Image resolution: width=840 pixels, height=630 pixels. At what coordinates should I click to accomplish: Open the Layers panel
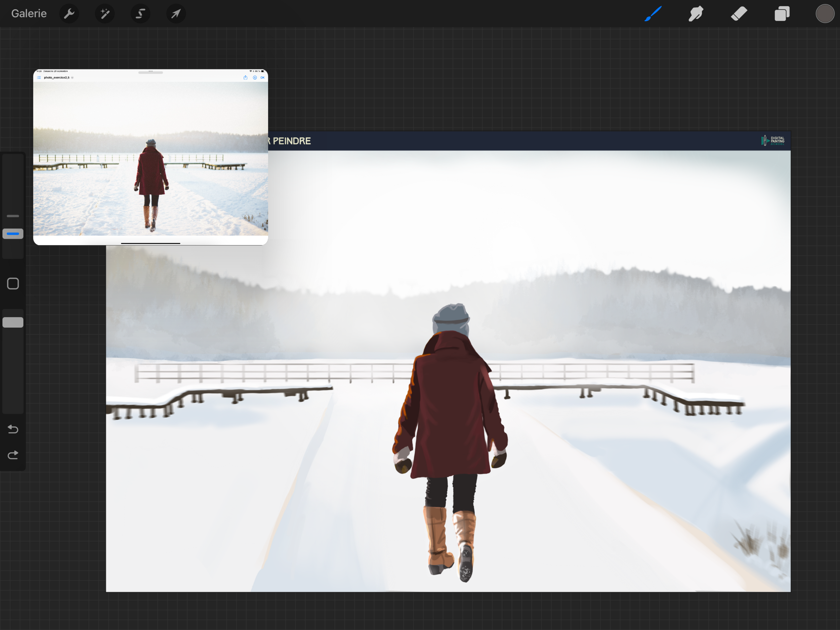click(782, 14)
